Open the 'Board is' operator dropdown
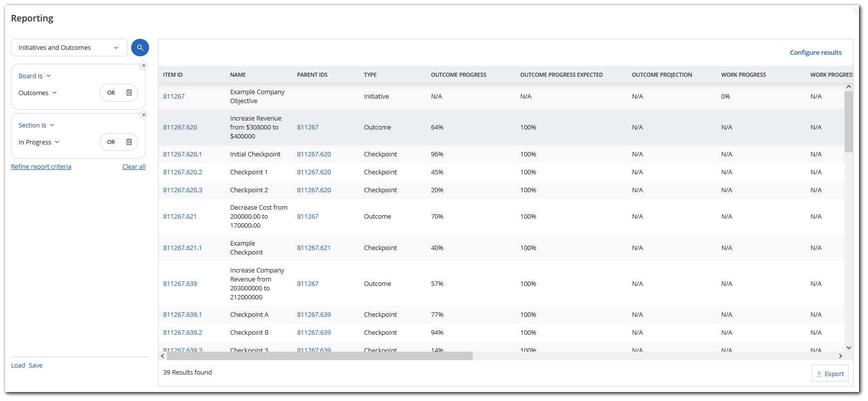Image resolution: width=868 pixels, height=401 pixels. click(x=34, y=76)
